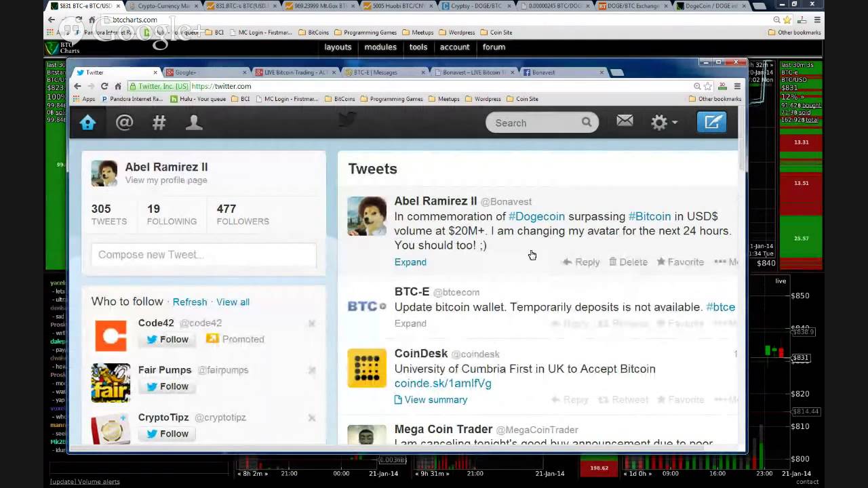Delete the Abel Ramirez II tweet
This screenshot has height=488, width=868.
[x=628, y=262]
